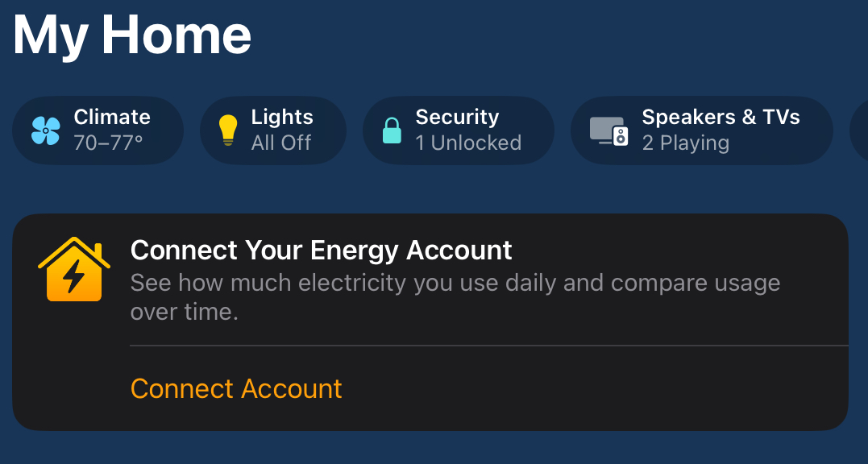This screenshot has width=868, height=464.
Task: Select the 1 Unlocked security status
Action: coord(468,143)
